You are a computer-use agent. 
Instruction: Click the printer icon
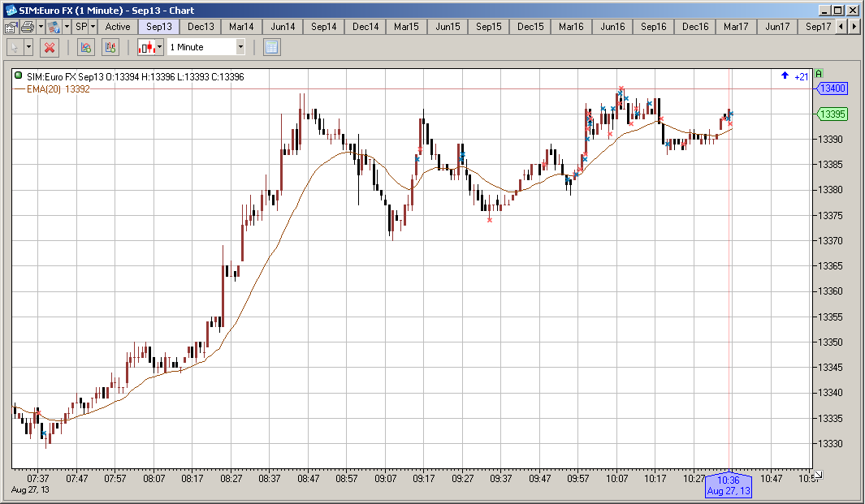coord(27,27)
